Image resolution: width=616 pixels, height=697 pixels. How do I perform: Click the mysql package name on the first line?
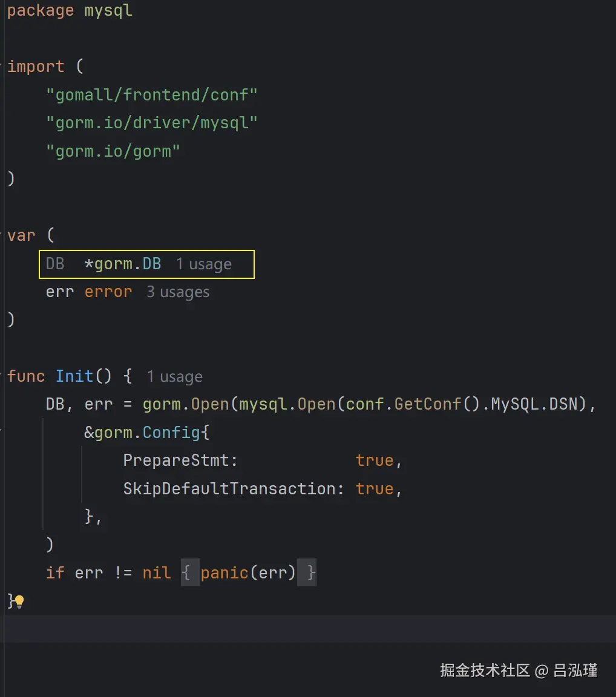tap(108, 11)
